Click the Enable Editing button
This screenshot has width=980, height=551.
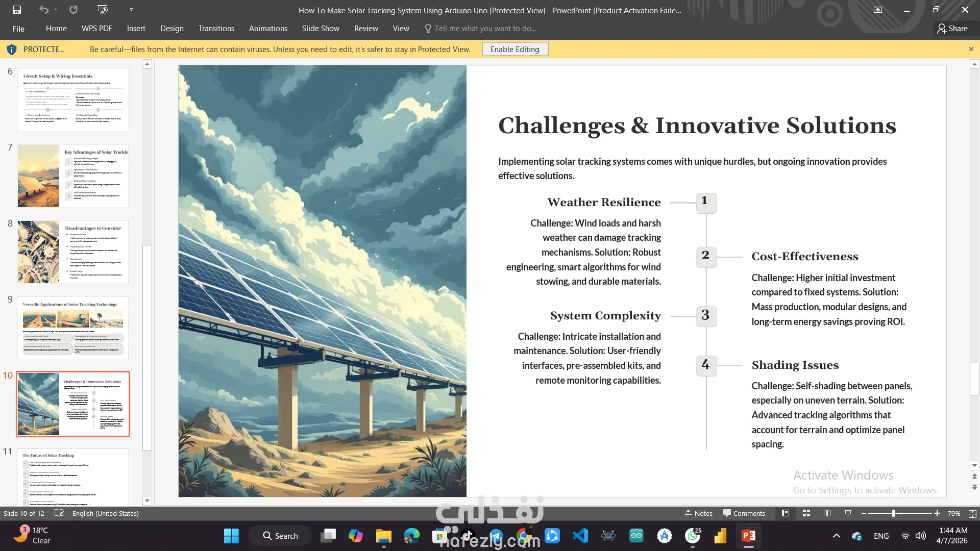point(514,49)
